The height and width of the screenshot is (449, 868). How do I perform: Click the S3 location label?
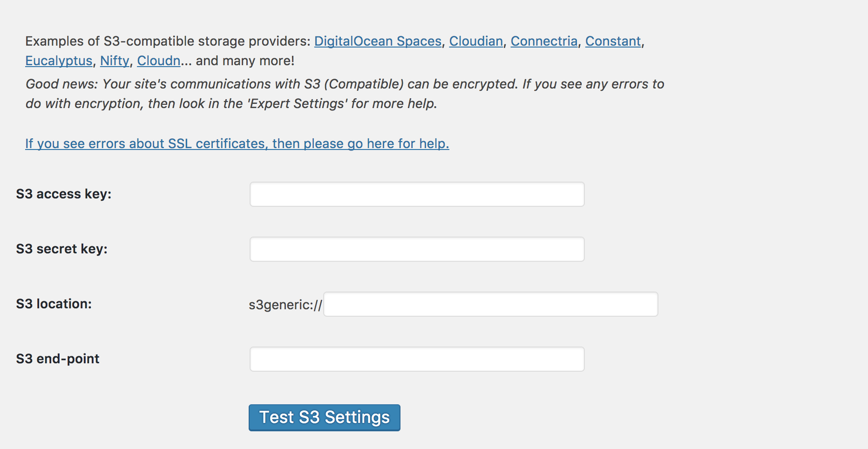pyautogui.click(x=54, y=304)
